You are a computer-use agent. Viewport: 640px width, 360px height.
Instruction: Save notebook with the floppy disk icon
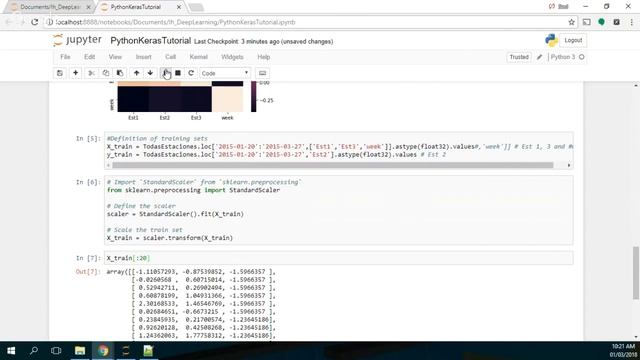[x=60, y=73]
